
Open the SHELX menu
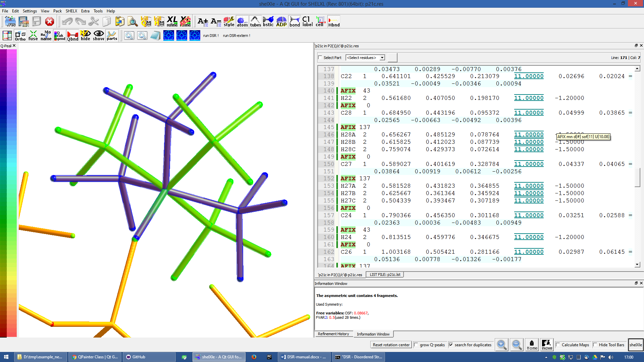pyautogui.click(x=71, y=11)
